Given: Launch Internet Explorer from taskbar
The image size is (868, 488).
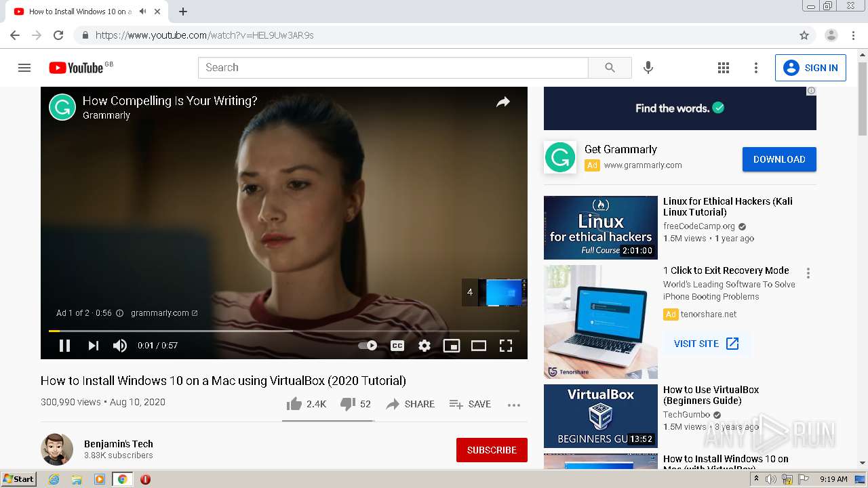Looking at the screenshot, I should [54, 479].
